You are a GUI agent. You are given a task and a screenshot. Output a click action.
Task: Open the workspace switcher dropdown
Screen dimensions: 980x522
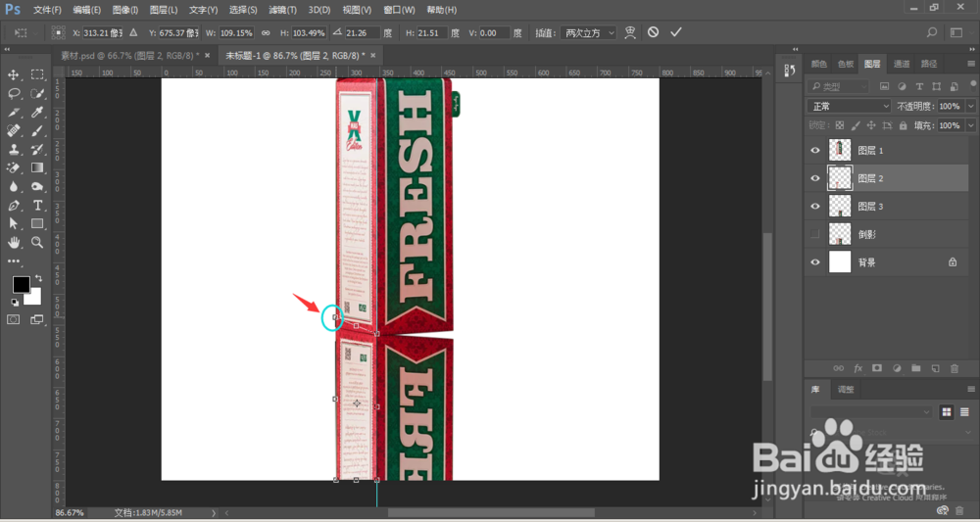956,32
